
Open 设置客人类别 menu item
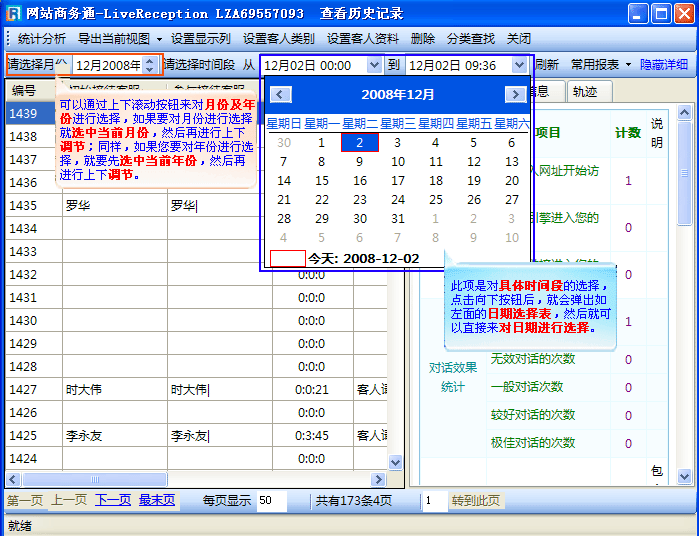point(278,39)
